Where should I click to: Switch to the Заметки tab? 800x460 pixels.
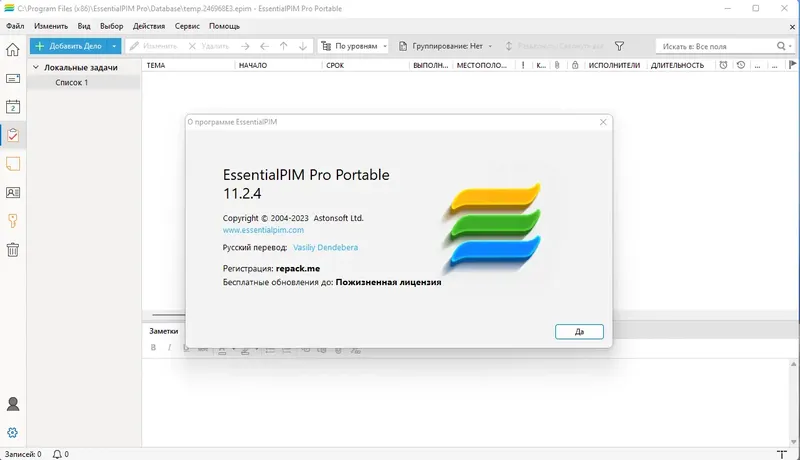coord(164,331)
